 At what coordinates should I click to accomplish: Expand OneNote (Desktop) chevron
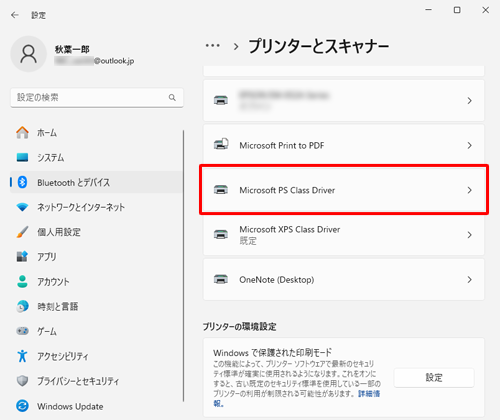[469, 279]
